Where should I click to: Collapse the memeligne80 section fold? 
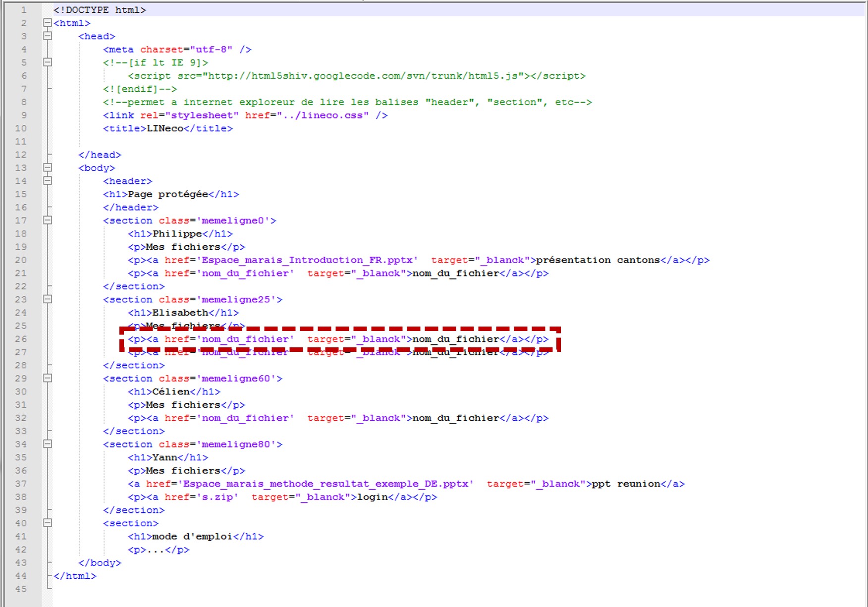tap(48, 444)
